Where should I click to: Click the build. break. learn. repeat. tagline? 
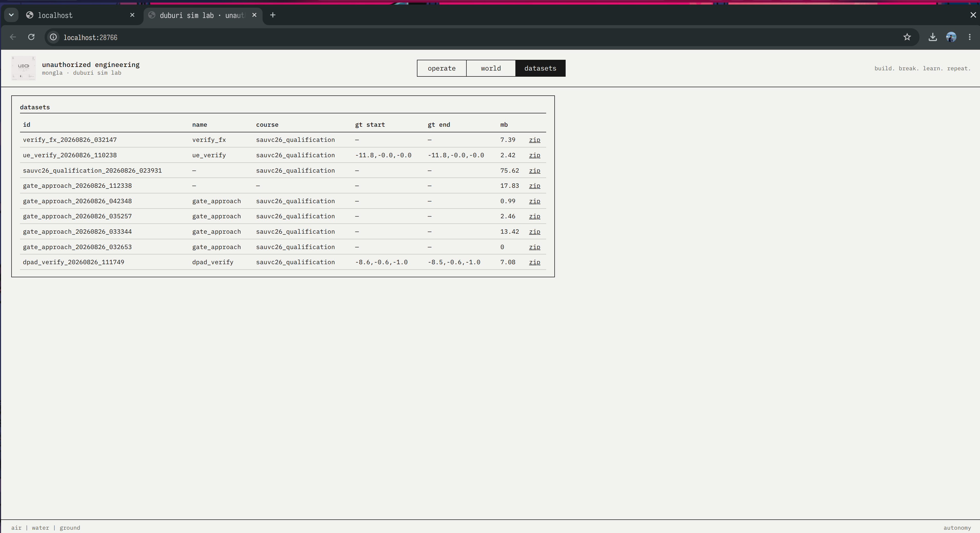[922, 68]
